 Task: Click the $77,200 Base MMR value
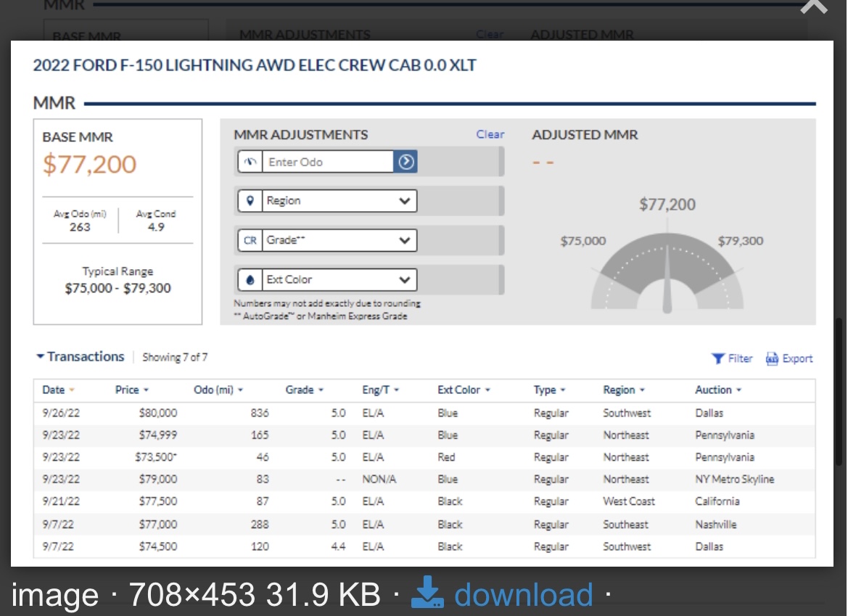pos(90,165)
